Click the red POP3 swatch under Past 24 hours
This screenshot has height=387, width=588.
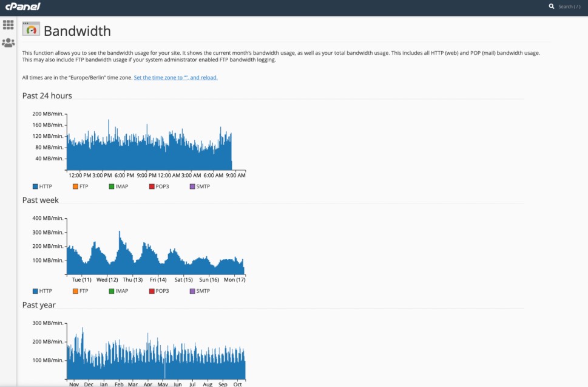pyautogui.click(x=151, y=186)
